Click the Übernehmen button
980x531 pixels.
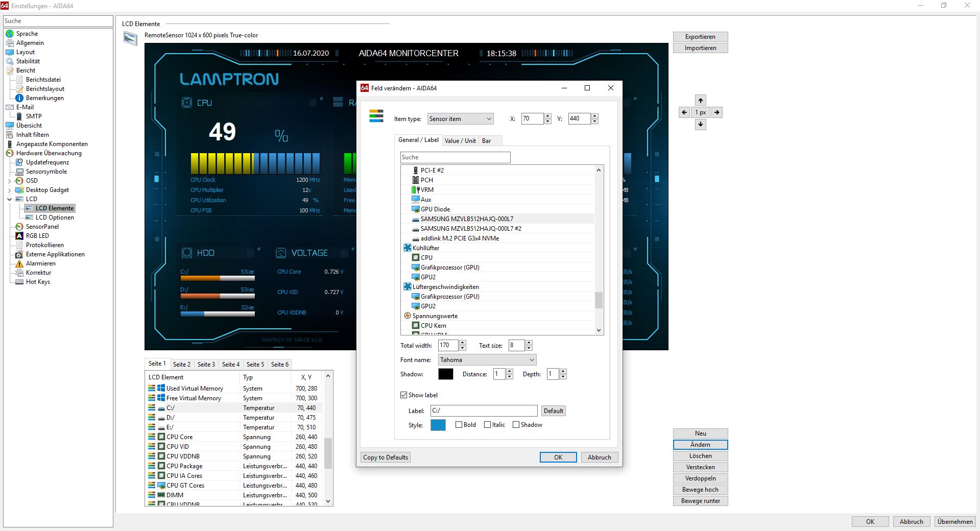[x=955, y=522]
